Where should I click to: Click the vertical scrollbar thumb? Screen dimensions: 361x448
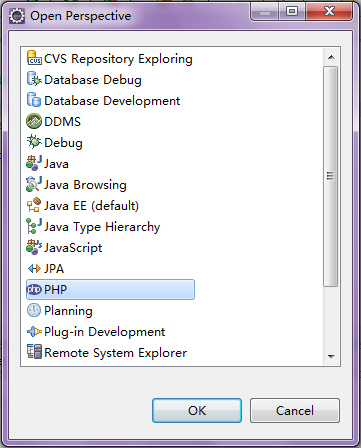[x=331, y=176]
